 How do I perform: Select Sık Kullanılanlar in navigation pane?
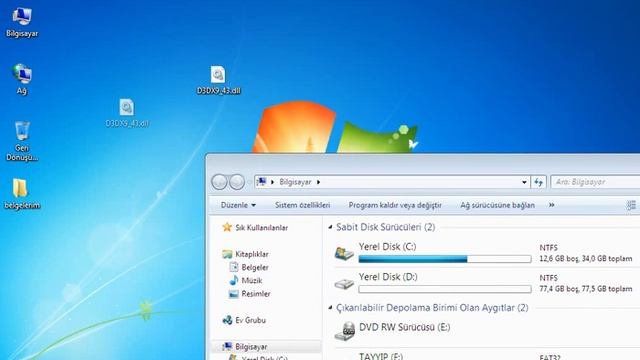click(262, 227)
